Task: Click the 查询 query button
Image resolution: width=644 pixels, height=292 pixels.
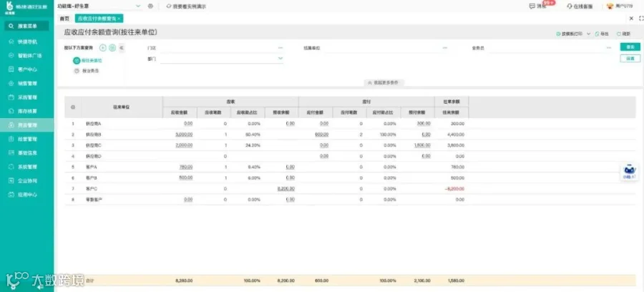Action: tap(630, 47)
